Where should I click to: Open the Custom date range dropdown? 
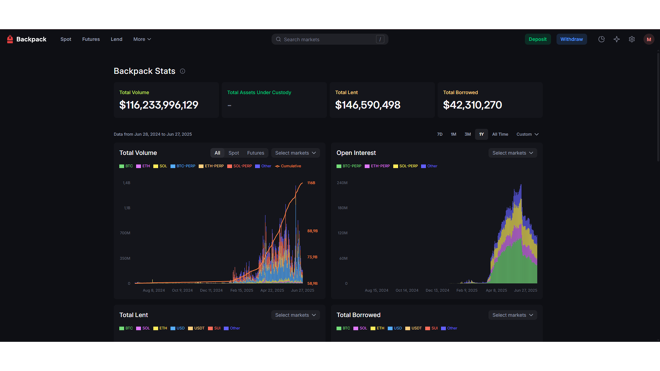[527, 134]
